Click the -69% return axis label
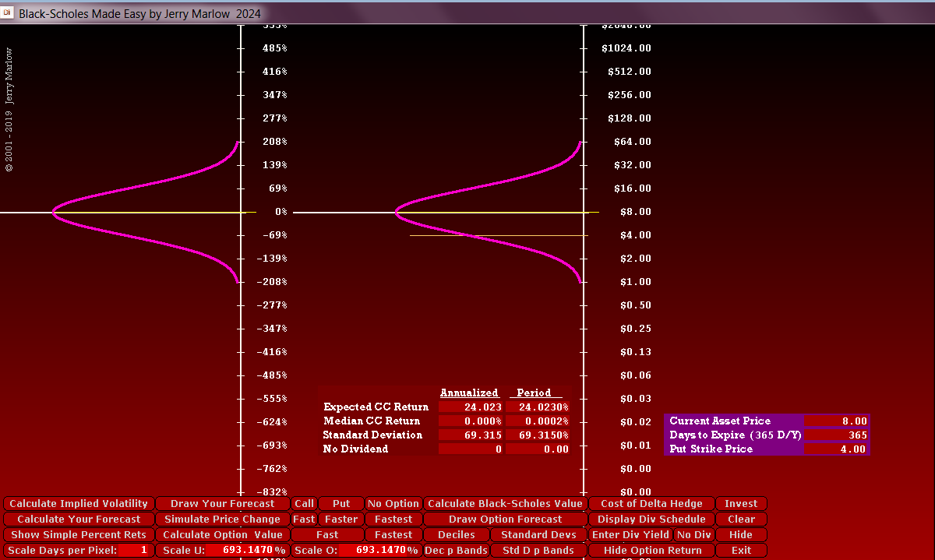This screenshot has width=935, height=560. 273,235
